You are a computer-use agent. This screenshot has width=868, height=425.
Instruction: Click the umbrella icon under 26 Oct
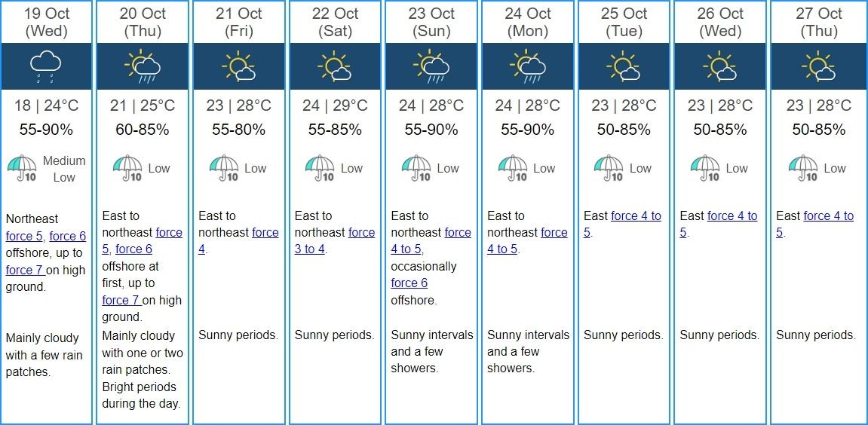click(705, 168)
